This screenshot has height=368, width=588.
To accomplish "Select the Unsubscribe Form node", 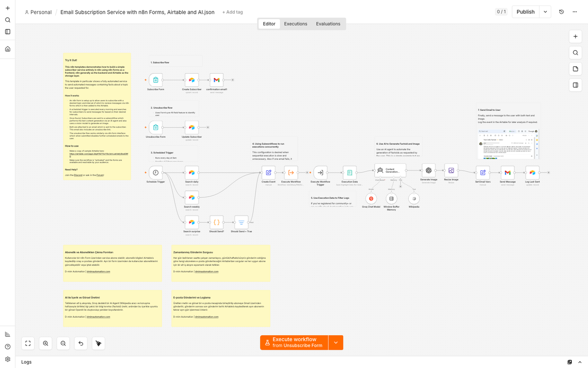I will 155,128.
